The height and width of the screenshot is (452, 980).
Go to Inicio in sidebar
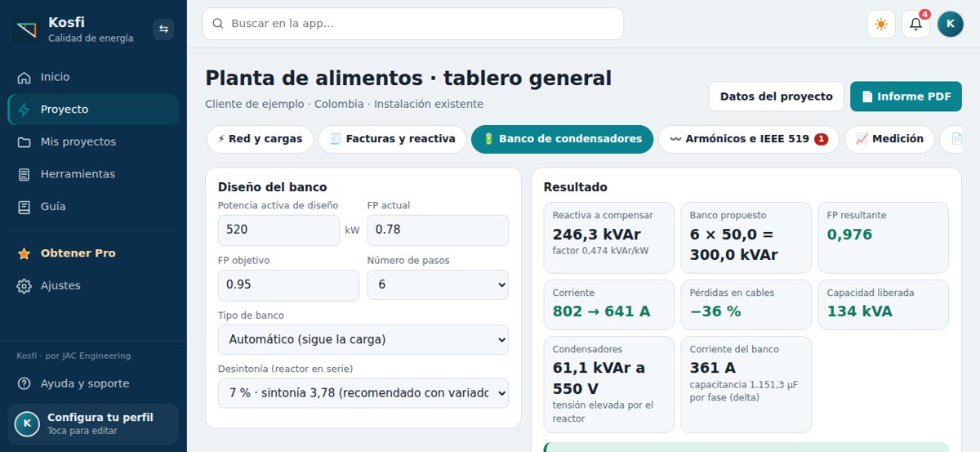[93, 77]
